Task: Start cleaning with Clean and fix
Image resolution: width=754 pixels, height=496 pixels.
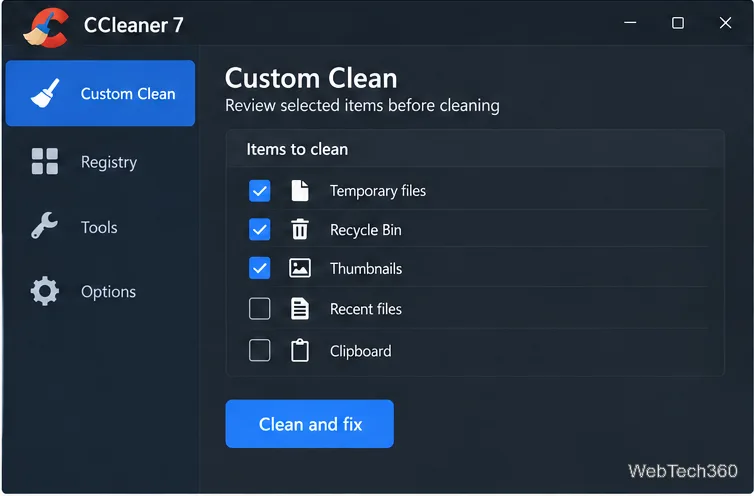Action: tap(310, 424)
